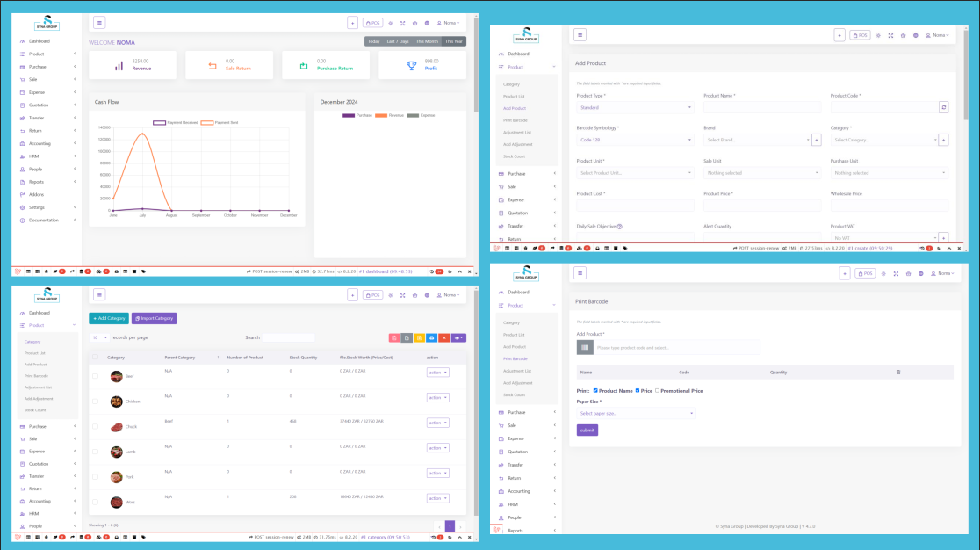Click the red PDF export icon in category list
Image resolution: width=980 pixels, height=550 pixels.
(x=393, y=337)
